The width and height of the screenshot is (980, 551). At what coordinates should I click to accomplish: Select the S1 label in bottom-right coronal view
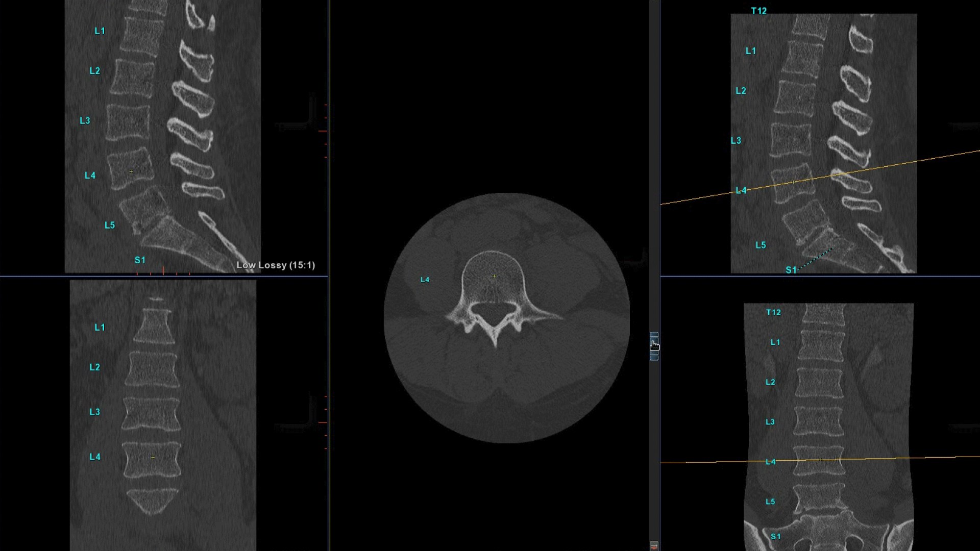tap(775, 536)
